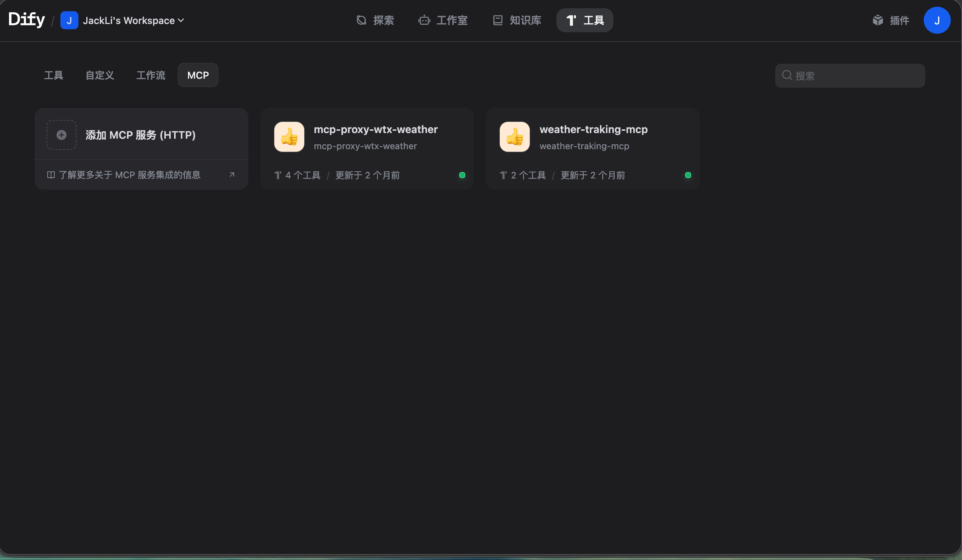Click thumbs-up icon of mcp-proxy-wtx-weather

(x=289, y=136)
